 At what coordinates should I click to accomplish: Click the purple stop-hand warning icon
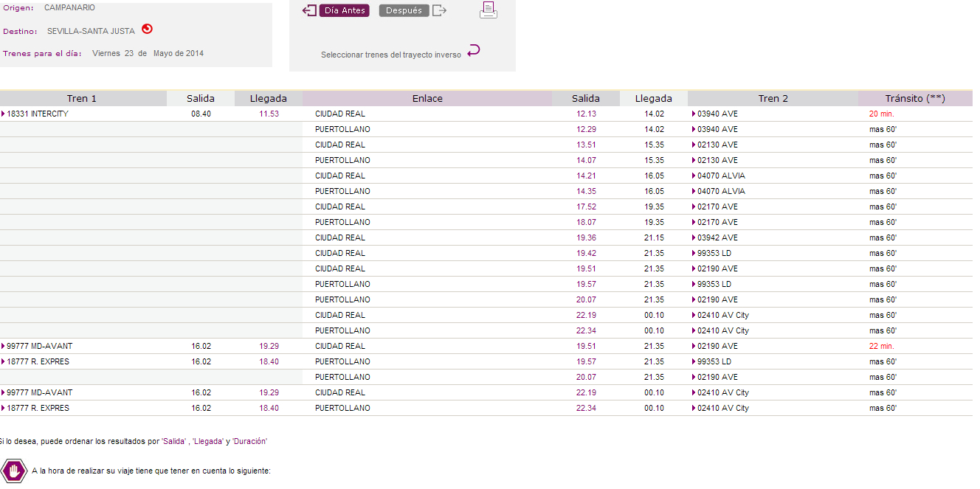[14, 471]
